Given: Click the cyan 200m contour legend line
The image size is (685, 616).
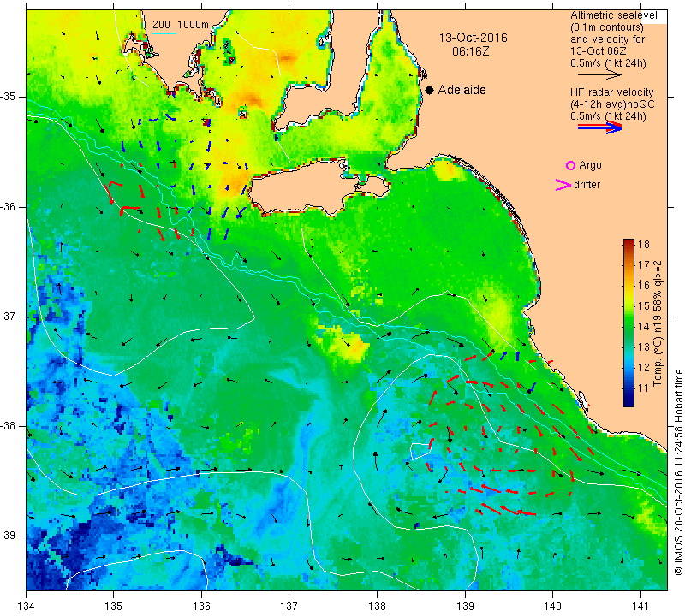Looking at the screenshot, I should coord(164,33).
